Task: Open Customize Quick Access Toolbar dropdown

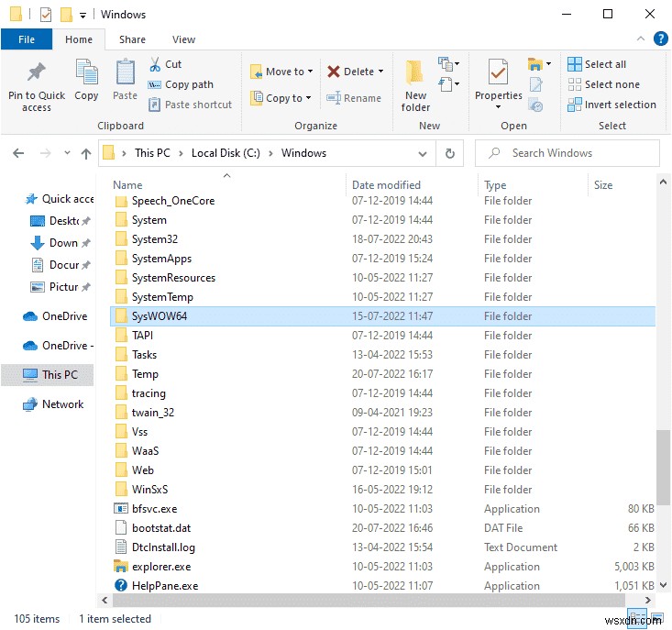Action: [83, 16]
